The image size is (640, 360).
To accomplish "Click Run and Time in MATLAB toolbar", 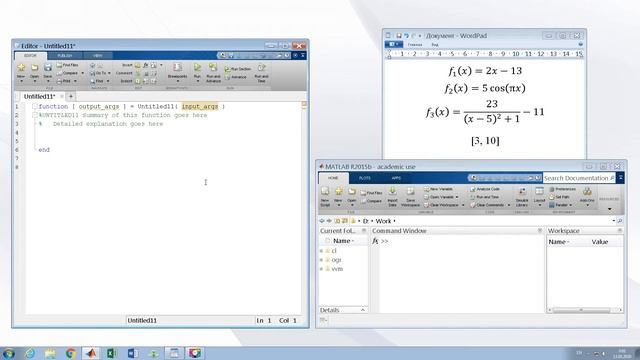I will click(484, 197).
